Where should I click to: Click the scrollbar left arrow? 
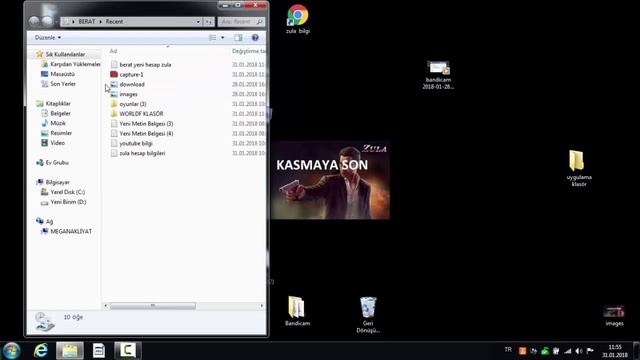point(106,305)
